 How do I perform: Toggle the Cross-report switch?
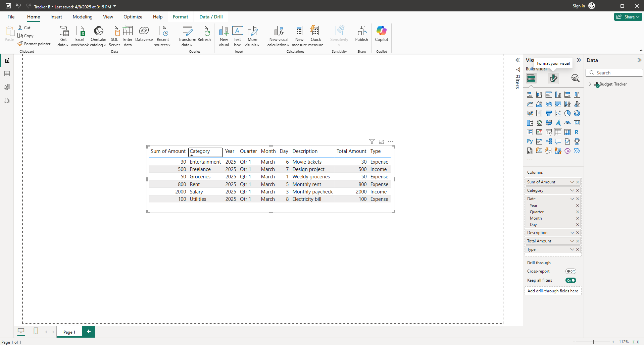pos(571,271)
